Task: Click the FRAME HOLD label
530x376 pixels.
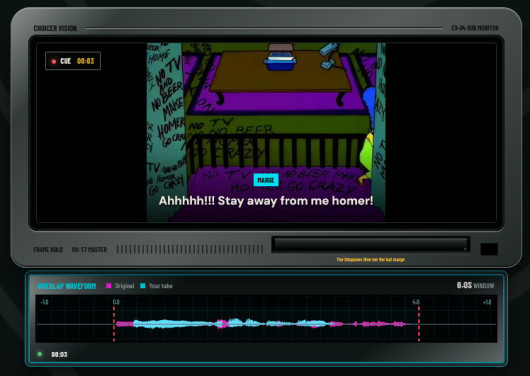Action: click(x=48, y=250)
